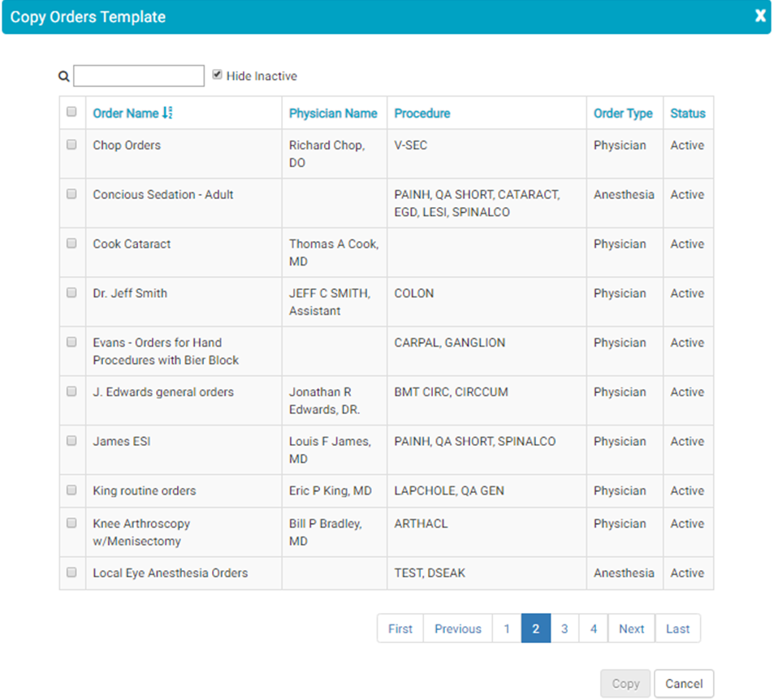Select the Cook Cataract row checkbox
Viewport: 774px width, 700px height.
pos(71,243)
